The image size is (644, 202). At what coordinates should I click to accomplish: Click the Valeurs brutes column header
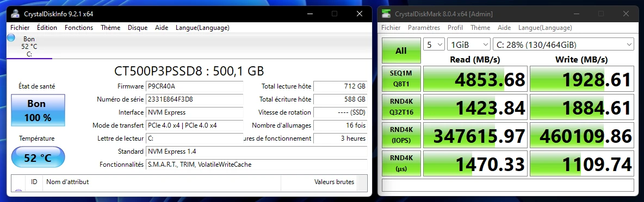319,182
